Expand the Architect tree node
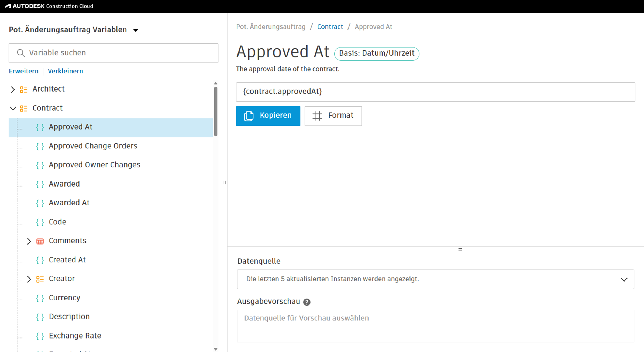Viewport: 644px width, 352px height. (13, 89)
